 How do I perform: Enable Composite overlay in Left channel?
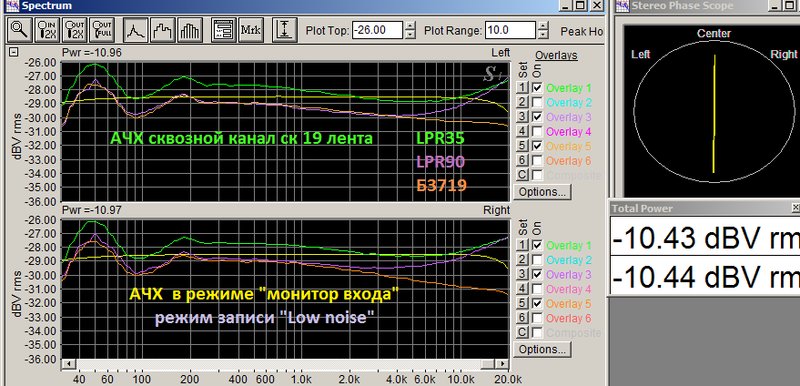pyautogui.click(x=537, y=175)
